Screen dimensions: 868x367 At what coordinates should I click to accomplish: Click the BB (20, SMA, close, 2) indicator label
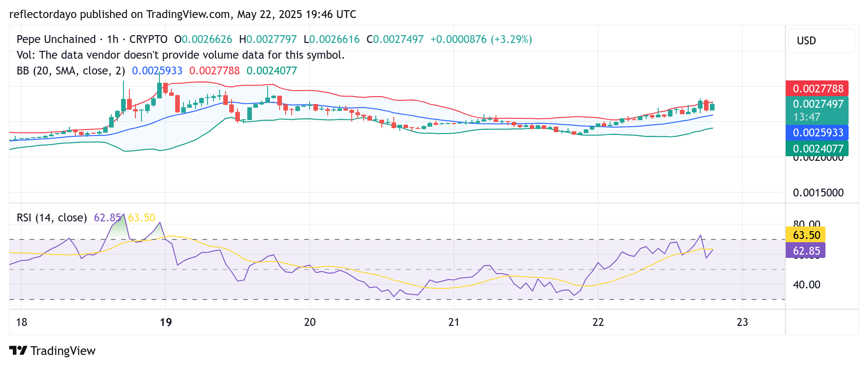(71, 71)
